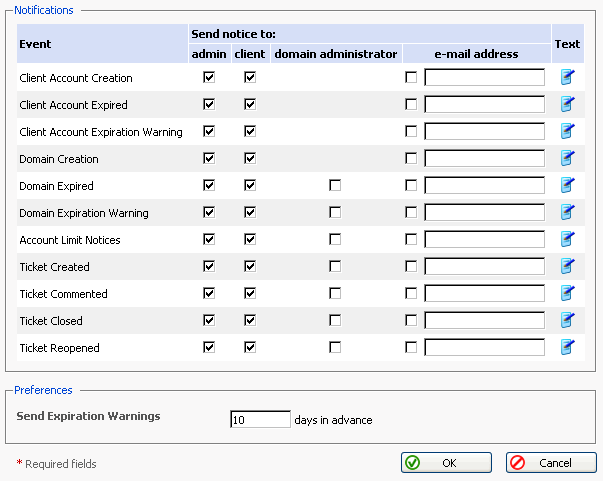Focus e-mail address field for Ticket Reopened
Image resolution: width=603 pixels, height=481 pixels.
click(485, 348)
